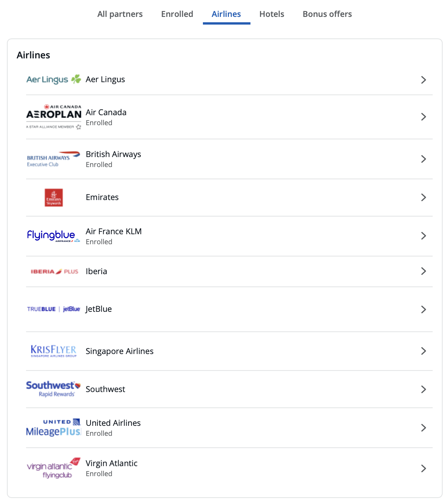The image size is (448, 503).
Task: Select the Singapore Airlines partner name
Action: click(119, 351)
